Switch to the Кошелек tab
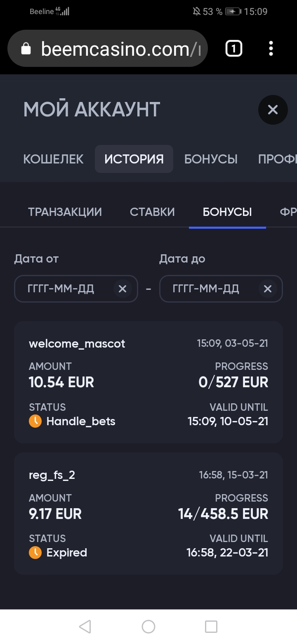The height and width of the screenshot is (644, 297). (53, 159)
